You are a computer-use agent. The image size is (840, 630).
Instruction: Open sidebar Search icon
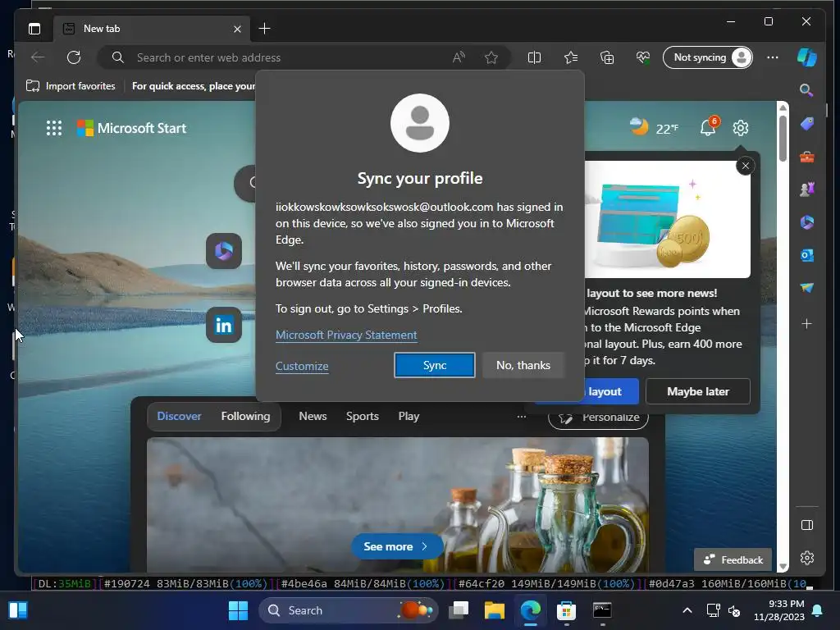(x=806, y=90)
